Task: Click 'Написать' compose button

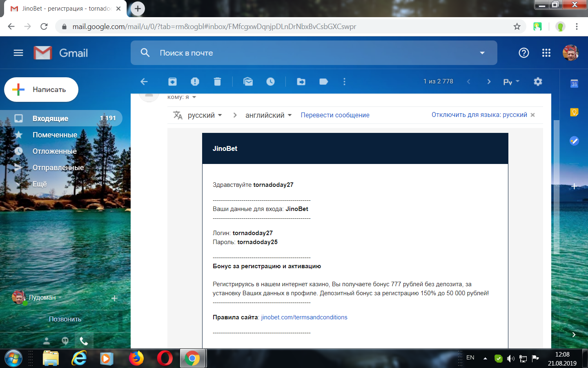Action: [41, 90]
